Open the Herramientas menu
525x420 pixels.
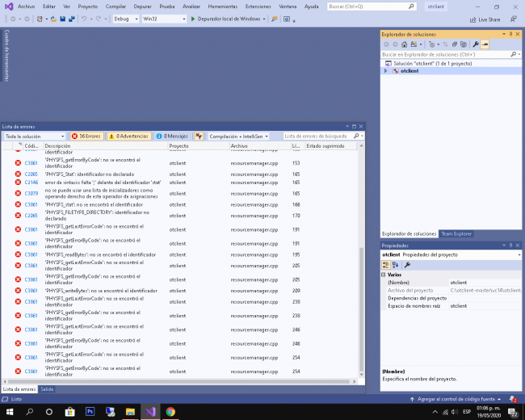point(223,6)
